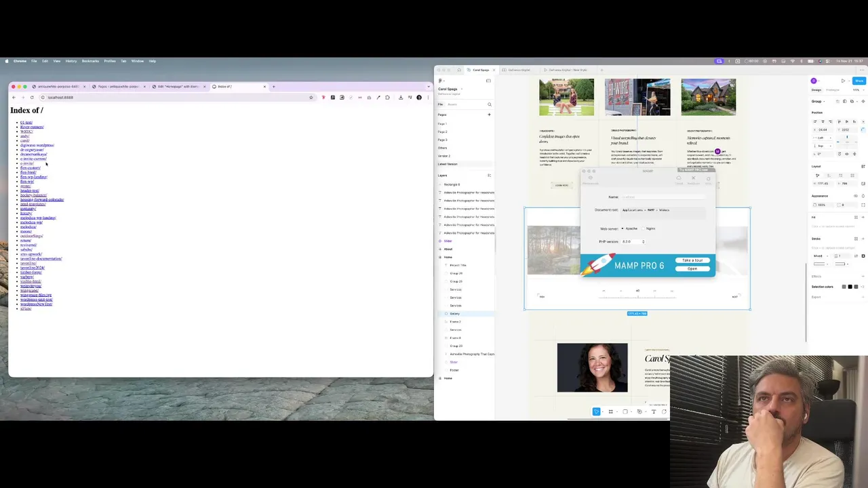Select the Nginx web server radio button
Screen dimensions: 868x488
pos(642,229)
